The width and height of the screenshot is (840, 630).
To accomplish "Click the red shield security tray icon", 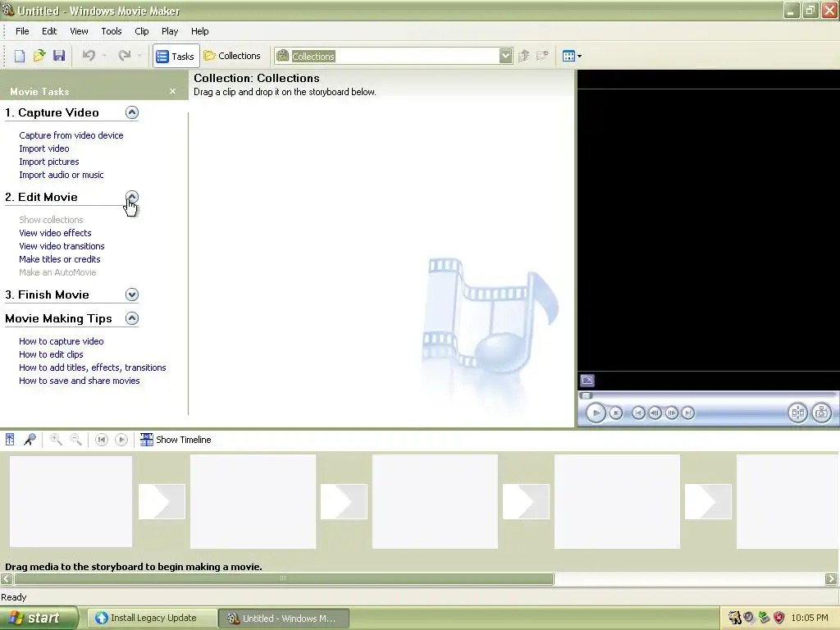I will click(779, 618).
